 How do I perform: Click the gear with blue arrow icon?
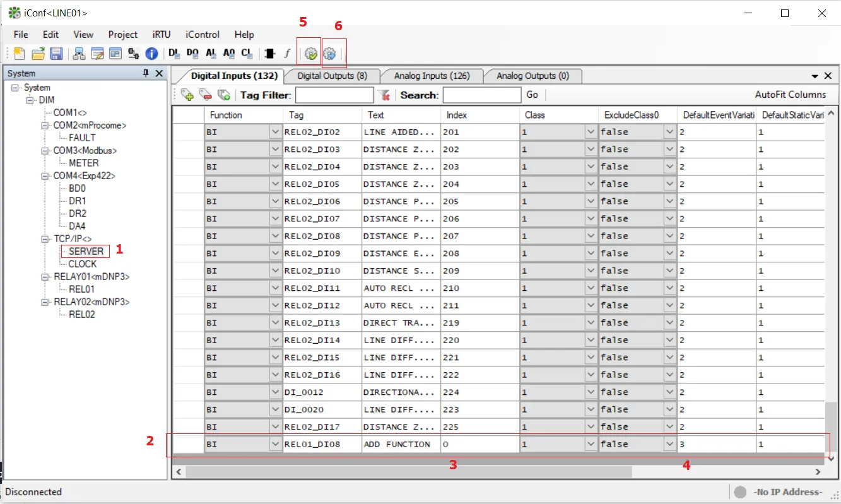pyautogui.click(x=329, y=54)
